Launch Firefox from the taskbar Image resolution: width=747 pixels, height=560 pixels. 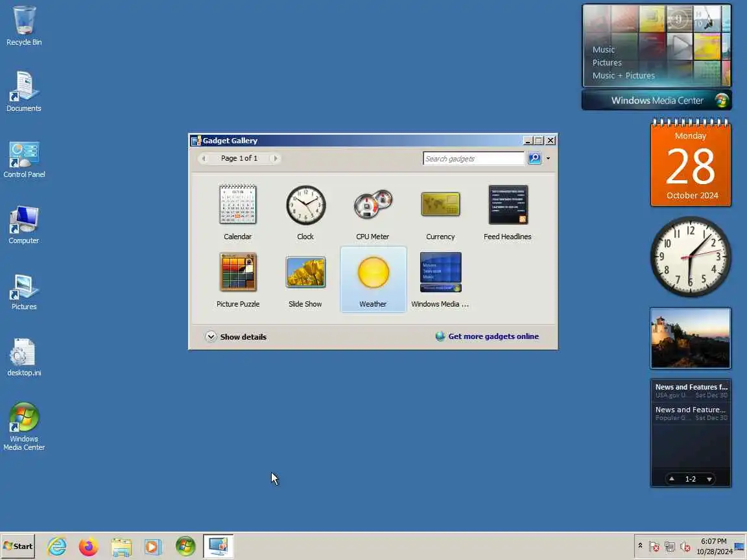point(89,546)
